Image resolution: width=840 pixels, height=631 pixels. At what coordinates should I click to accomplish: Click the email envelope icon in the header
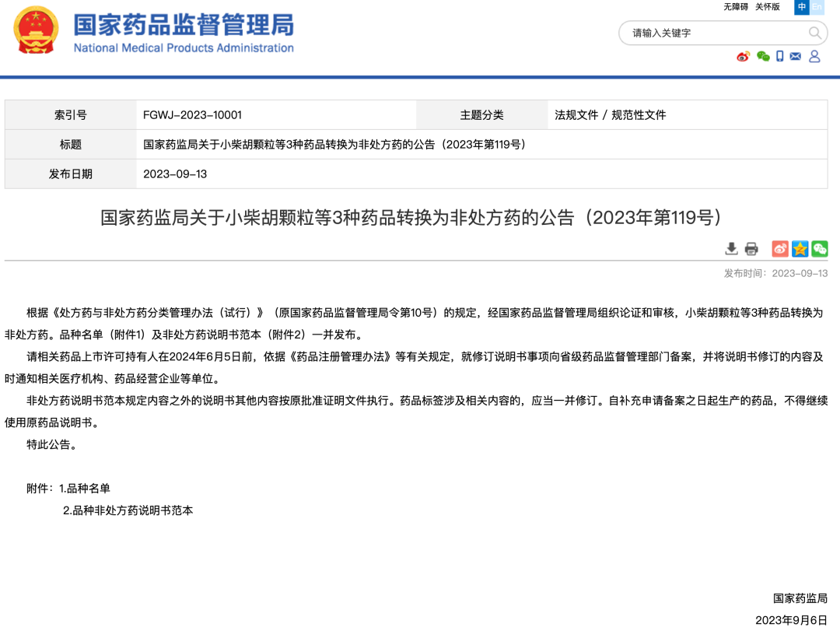click(x=796, y=57)
